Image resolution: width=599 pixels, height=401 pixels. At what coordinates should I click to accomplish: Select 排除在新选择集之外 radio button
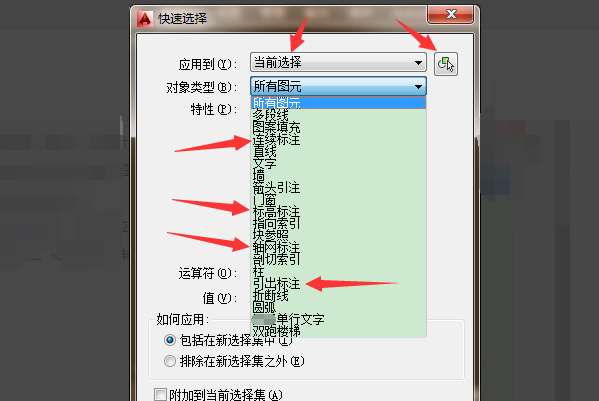[170, 361]
